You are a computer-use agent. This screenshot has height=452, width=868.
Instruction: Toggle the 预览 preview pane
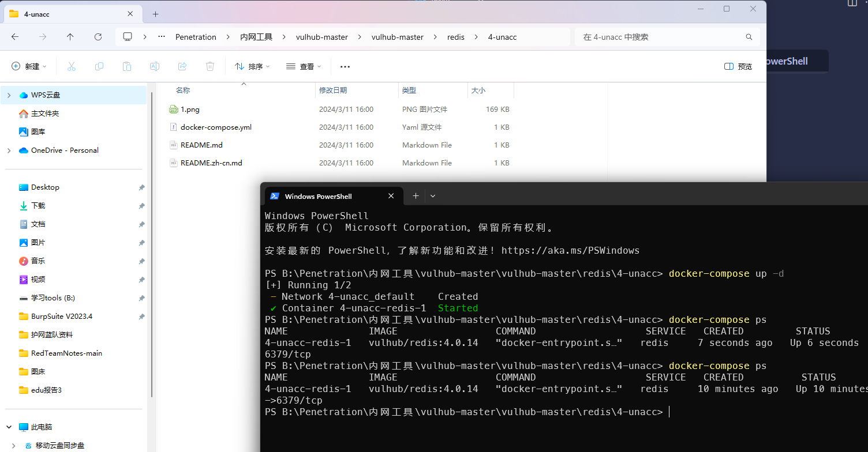738,66
